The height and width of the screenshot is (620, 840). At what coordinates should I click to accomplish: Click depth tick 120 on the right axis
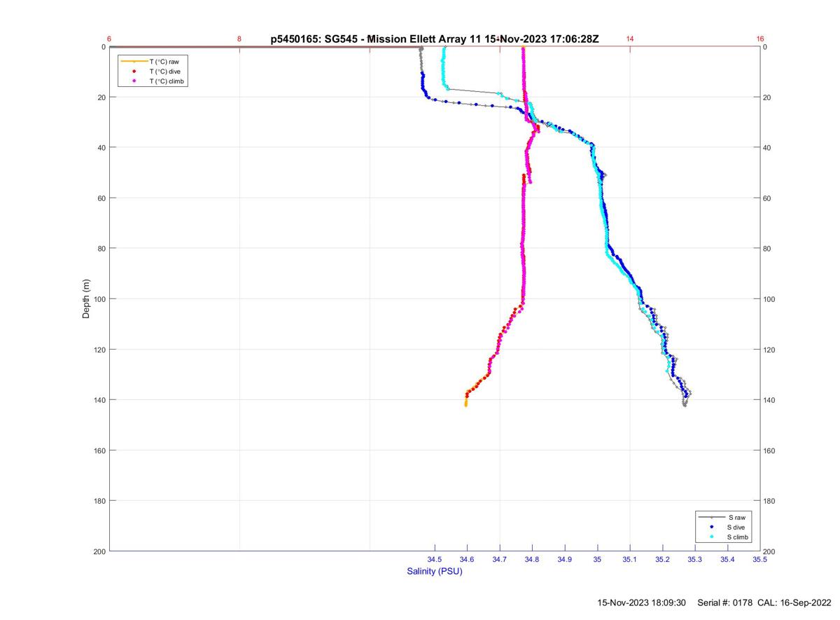tap(770, 350)
